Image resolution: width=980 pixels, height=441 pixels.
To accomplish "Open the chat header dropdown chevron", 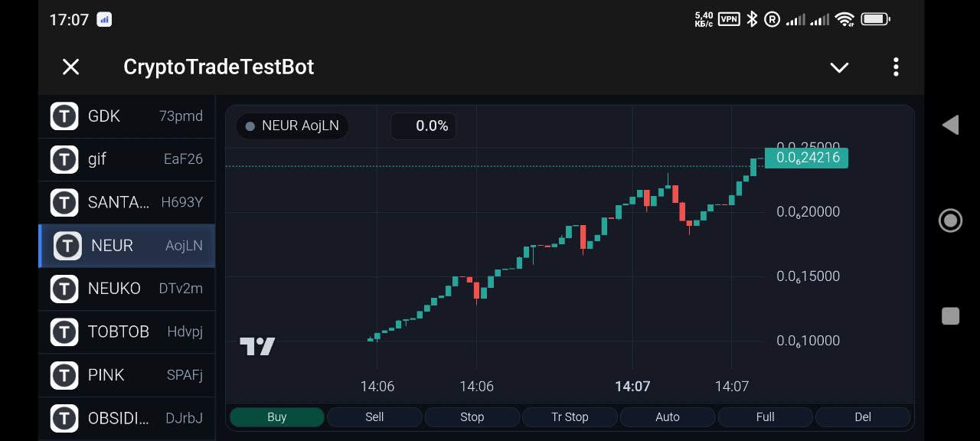I will [x=839, y=67].
